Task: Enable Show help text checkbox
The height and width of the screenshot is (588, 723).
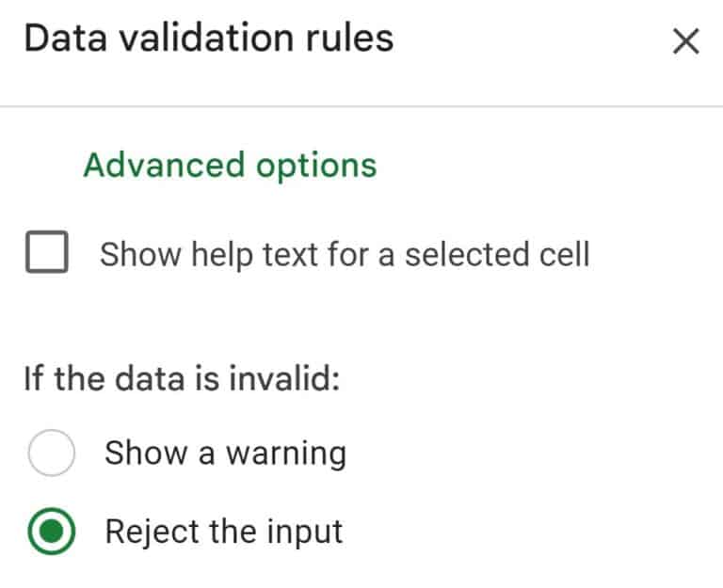Action: point(47,254)
